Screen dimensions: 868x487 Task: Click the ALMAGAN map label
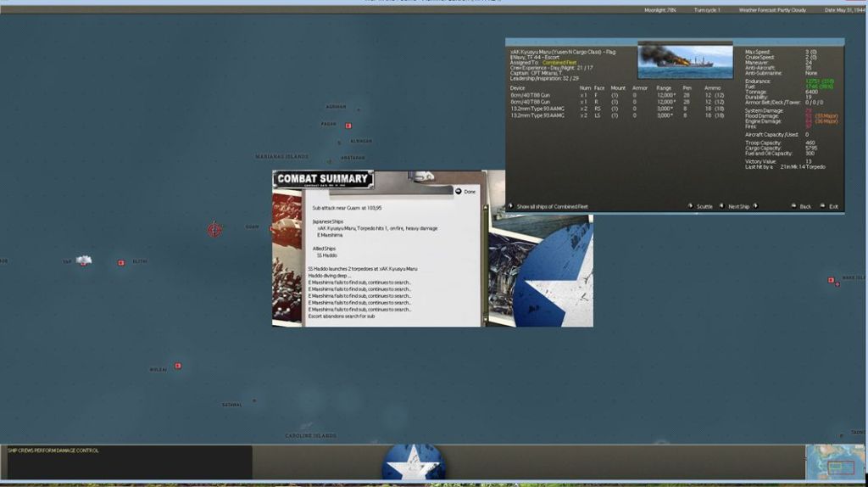pos(361,142)
